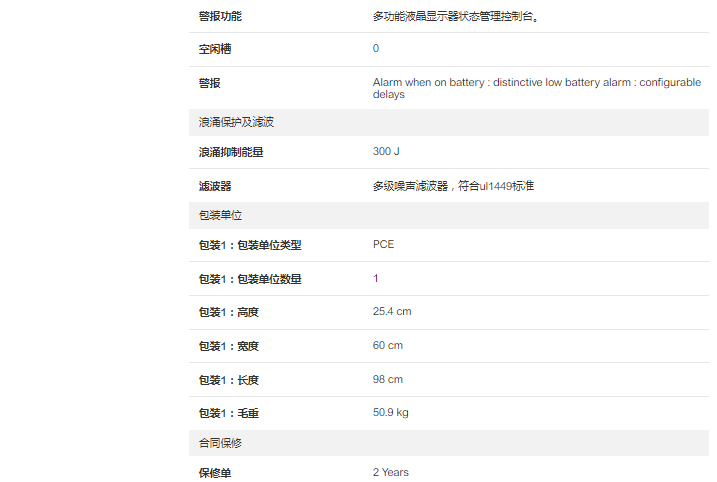Click the 浪涌抑制能量 label
Viewport: 717px width, 482px height.
point(231,152)
